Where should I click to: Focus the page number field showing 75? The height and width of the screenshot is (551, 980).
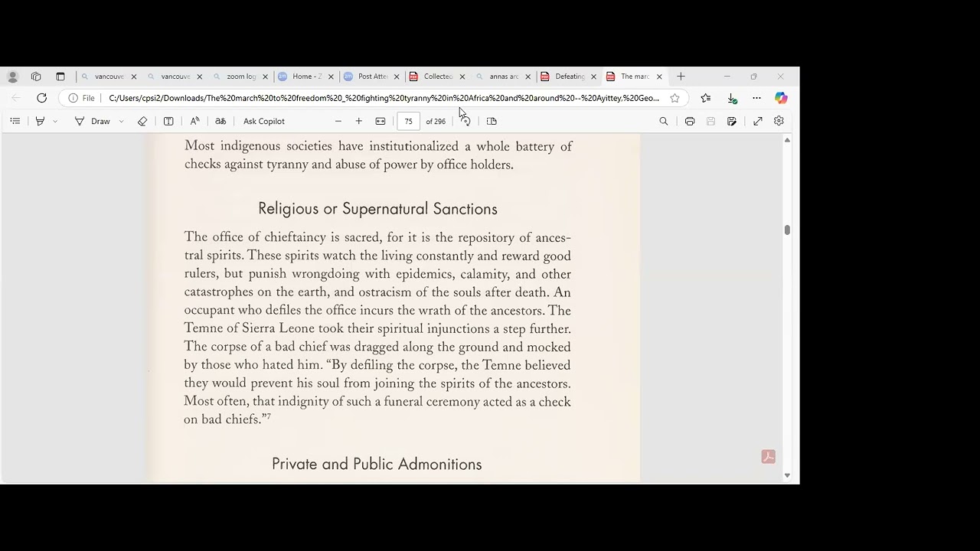pyautogui.click(x=408, y=121)
